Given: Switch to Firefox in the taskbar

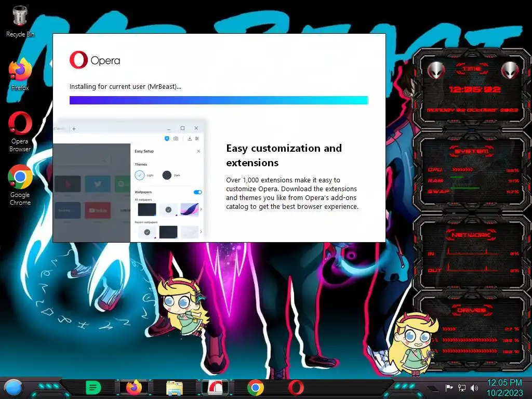Looking at the screenshot, I should (x=134, y=388).
